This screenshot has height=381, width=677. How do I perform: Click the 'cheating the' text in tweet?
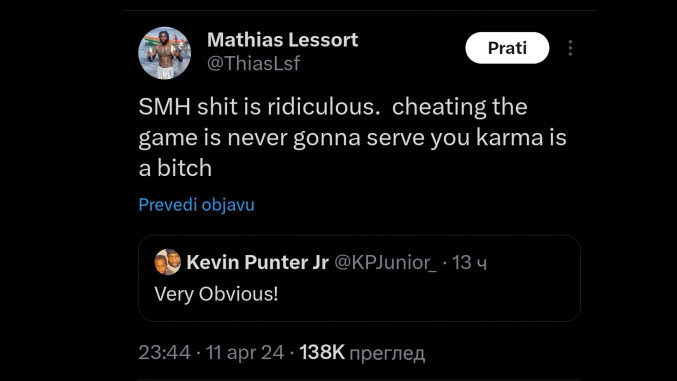coord(459,107)
